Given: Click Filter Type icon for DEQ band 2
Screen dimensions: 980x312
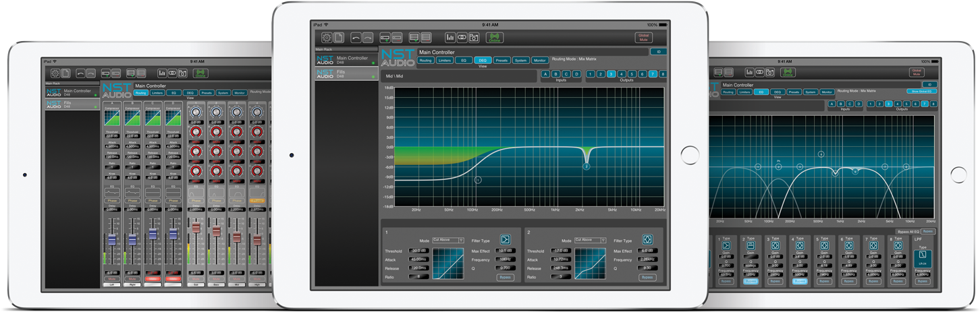Looking at the screenshot, I should click(x=647, y=239).
